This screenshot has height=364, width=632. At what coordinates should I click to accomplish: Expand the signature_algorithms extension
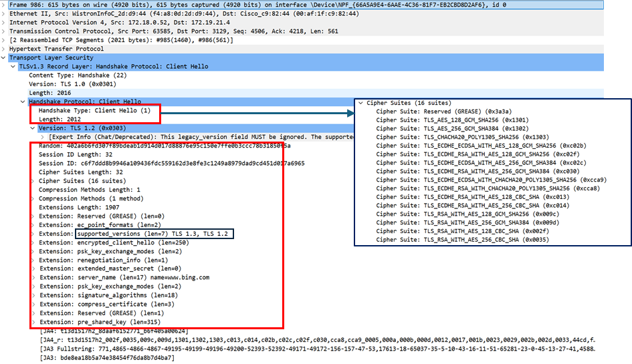pyautogui.click(x=33, y=296)
